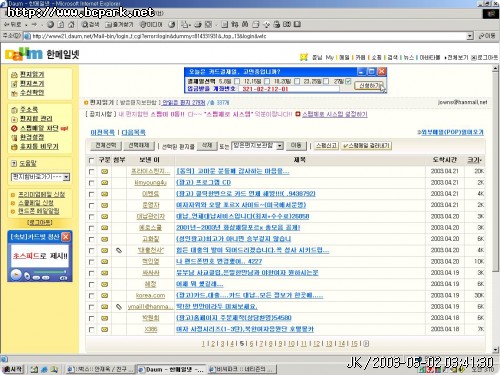Open the 편지함바로가기 dropdown in the sidebar

click(x=66, y=177)
